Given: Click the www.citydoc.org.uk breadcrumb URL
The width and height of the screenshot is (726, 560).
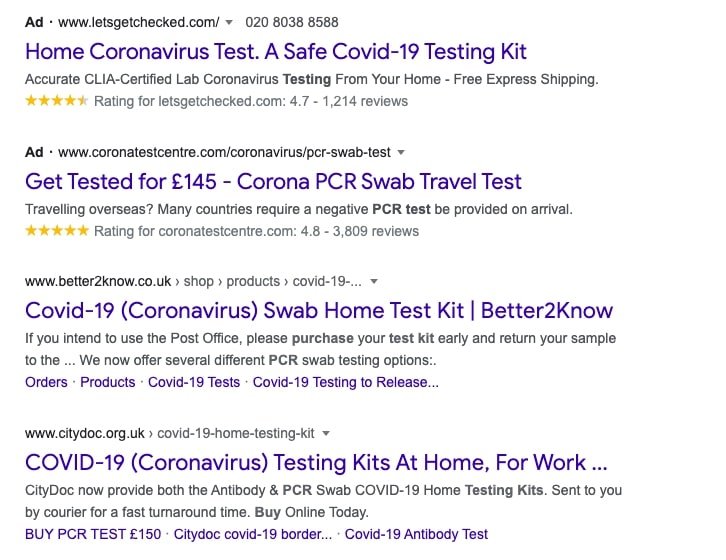Looking at the screenshot, I should coord(86,434).
